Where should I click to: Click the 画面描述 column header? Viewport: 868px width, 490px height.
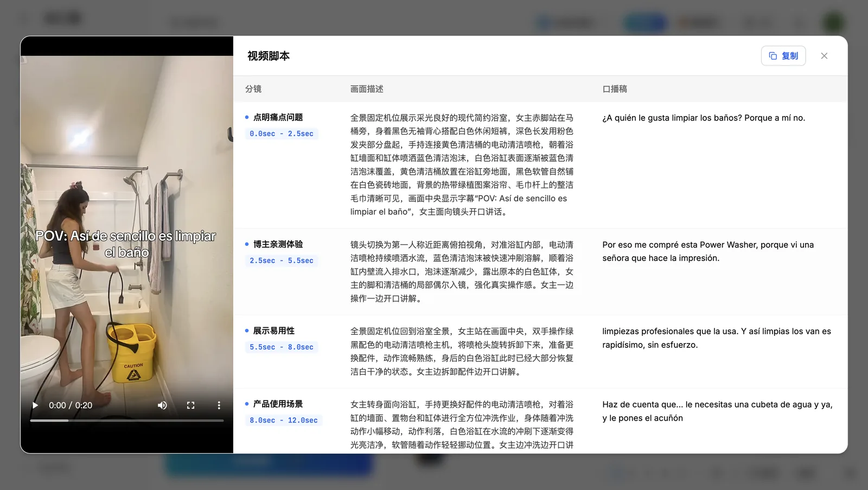[367, 89]
